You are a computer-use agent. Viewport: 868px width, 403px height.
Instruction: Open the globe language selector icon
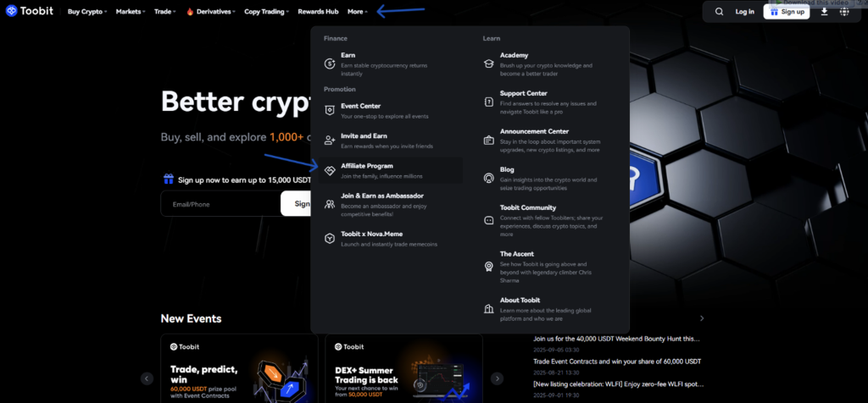point(844,12)
